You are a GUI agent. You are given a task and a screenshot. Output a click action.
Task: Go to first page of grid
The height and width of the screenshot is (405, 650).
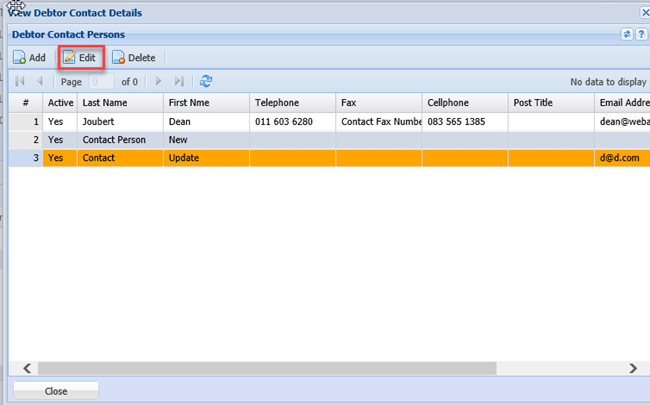click(x=20, y=81)
